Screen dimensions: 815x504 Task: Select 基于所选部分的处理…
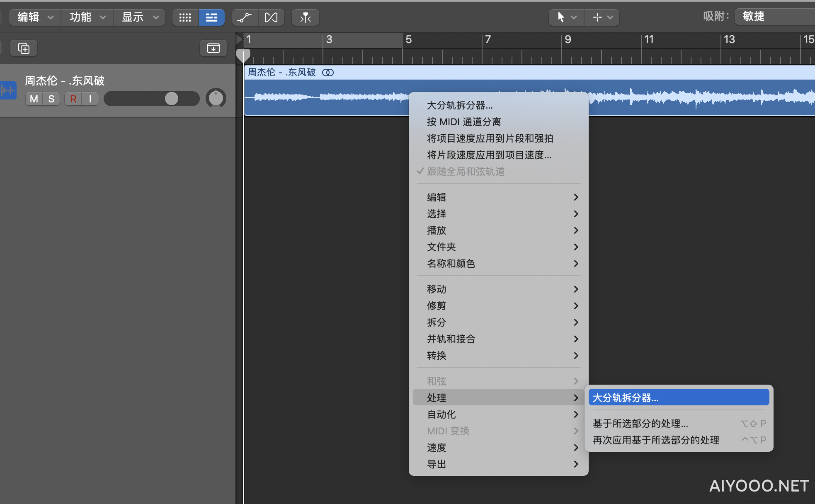[679, 424]
